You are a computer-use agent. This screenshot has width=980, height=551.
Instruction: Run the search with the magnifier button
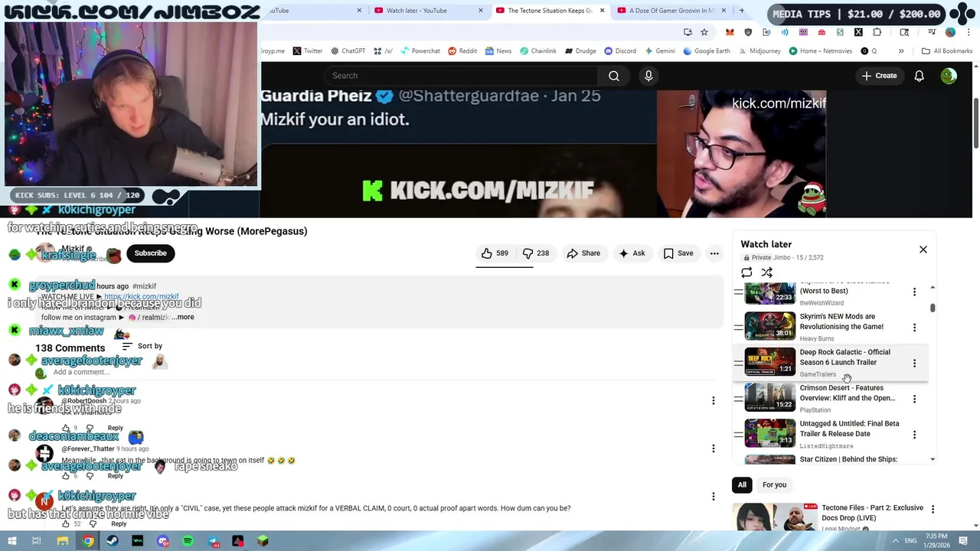pyautogui.click(x=614, y=76)
